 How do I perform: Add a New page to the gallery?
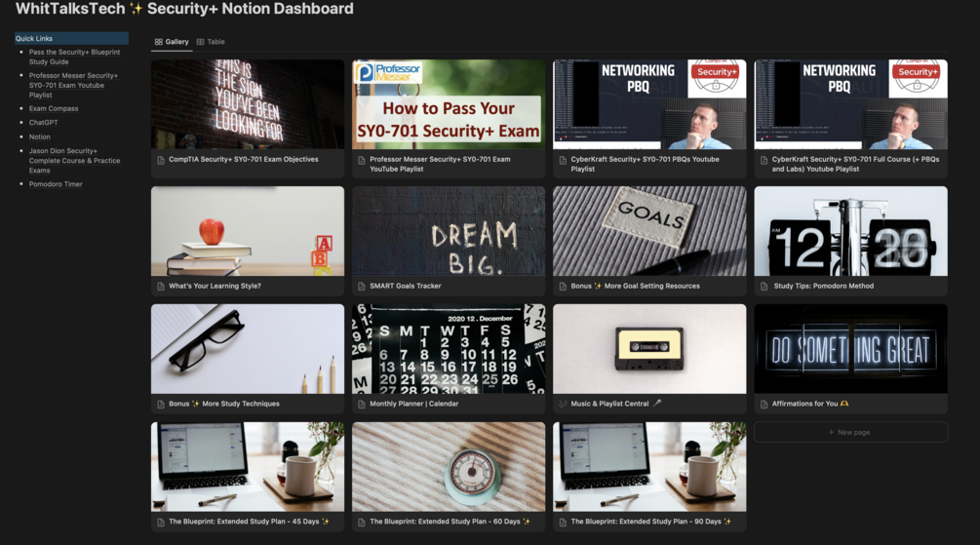coord(850,432)
